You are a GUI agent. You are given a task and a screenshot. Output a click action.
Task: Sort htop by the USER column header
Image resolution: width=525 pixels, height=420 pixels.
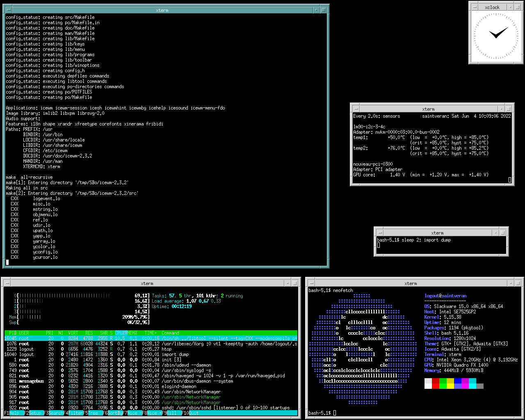[x=24, y=333]
